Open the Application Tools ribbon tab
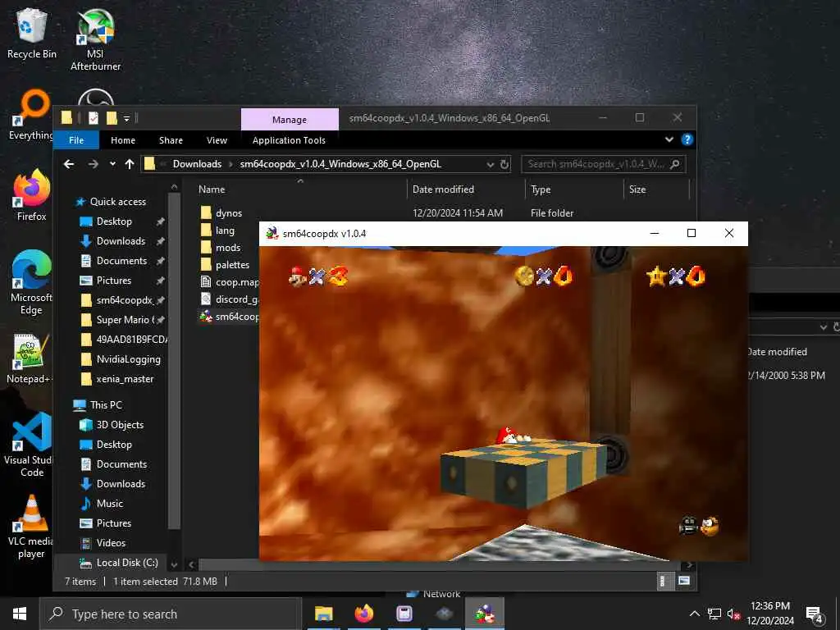Viewport: 840px width, 630px height. [x=289, y=140]
